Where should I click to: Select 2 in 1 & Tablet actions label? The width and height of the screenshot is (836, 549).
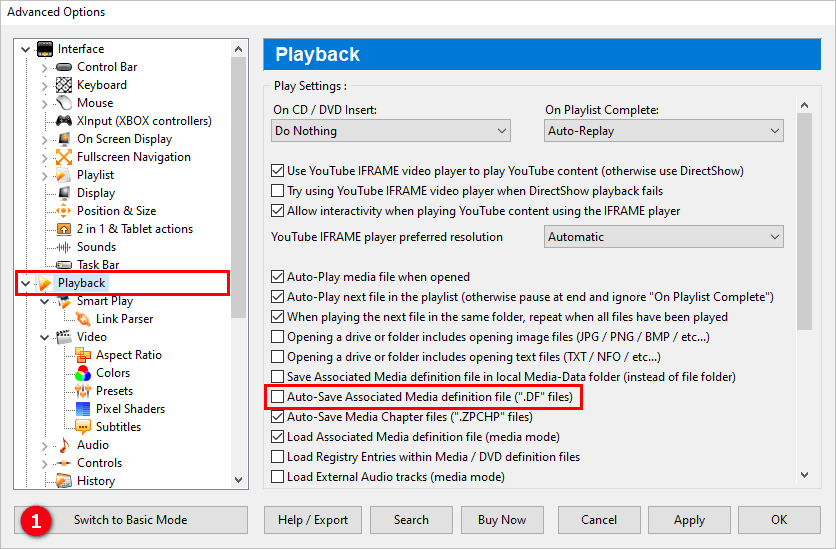tap(135, 229)
